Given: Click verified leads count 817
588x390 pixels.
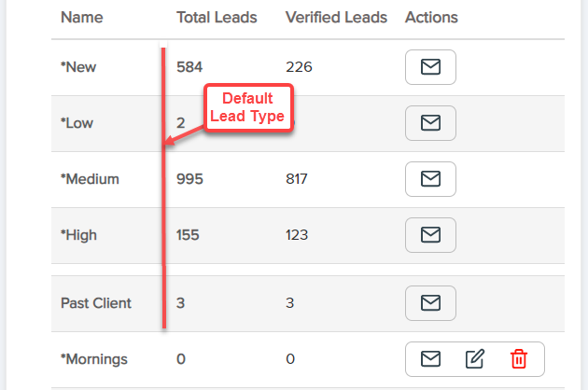Looking at the screenshot, I should point(297,178).
